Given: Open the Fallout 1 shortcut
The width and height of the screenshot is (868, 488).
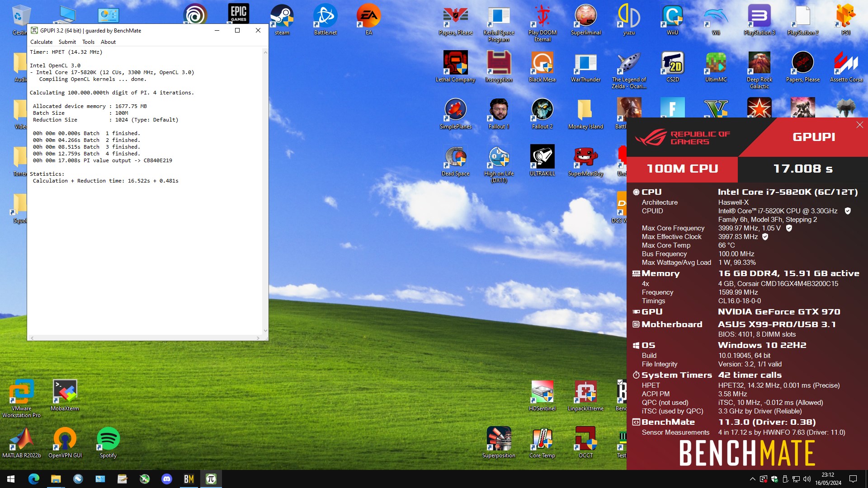Looking at the screenshot, I should tap(499, 114).
